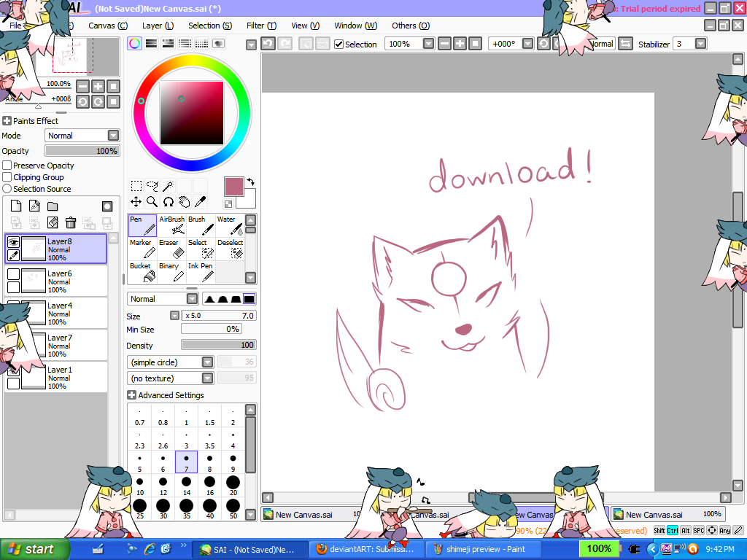Create a new linework layer

click(34, 206)
